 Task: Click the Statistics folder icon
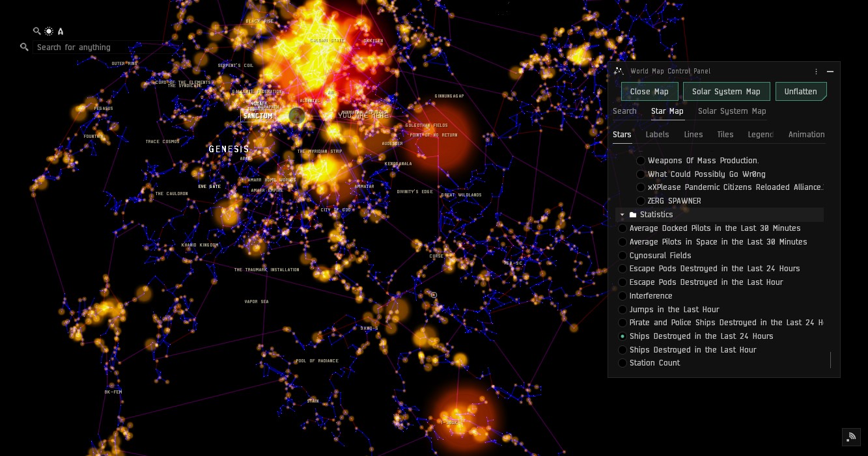pyautogui.click(x=633, y=215)
